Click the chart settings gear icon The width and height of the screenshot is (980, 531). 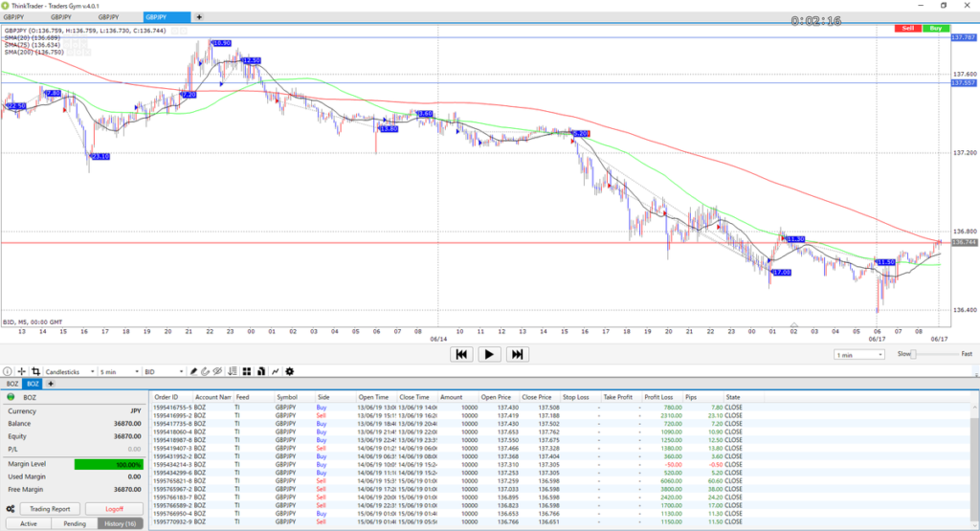(290, 371)
